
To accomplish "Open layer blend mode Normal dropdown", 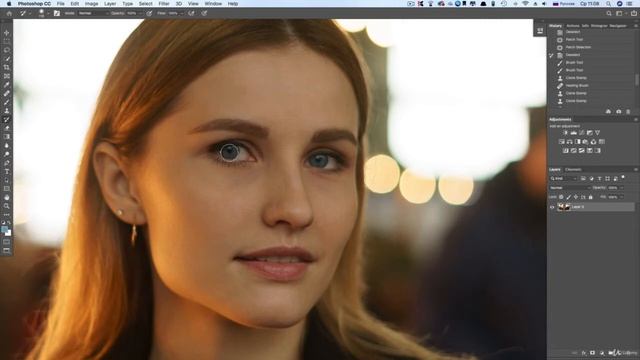I will coord(570,188).
